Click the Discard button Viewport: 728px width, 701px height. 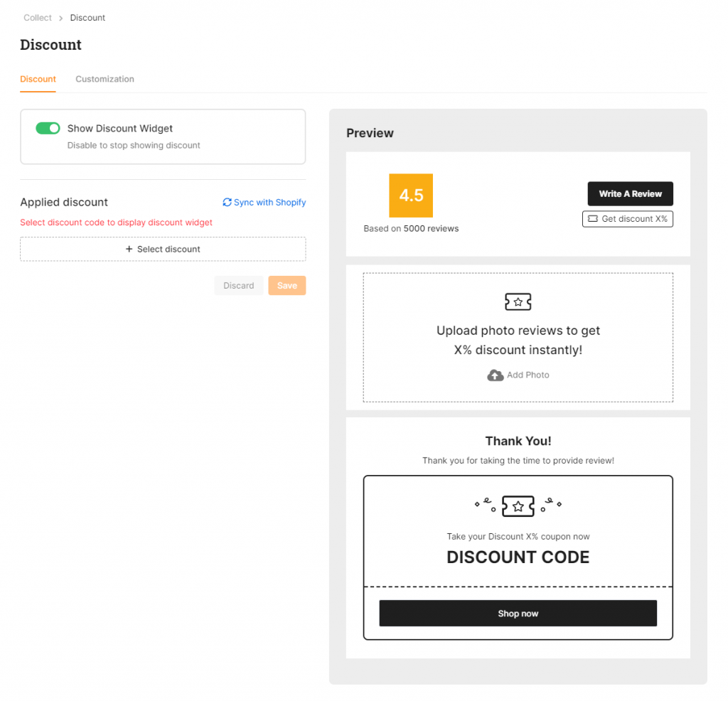click(239, 286)
